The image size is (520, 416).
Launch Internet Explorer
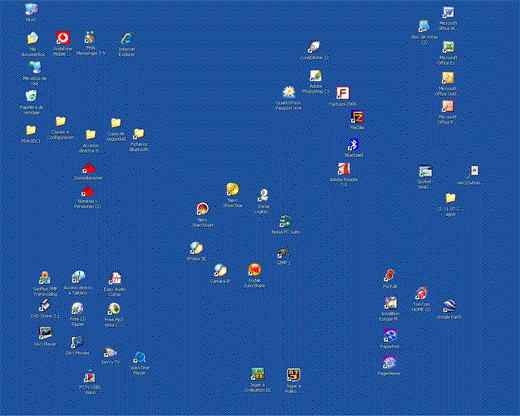click(127, 39)
